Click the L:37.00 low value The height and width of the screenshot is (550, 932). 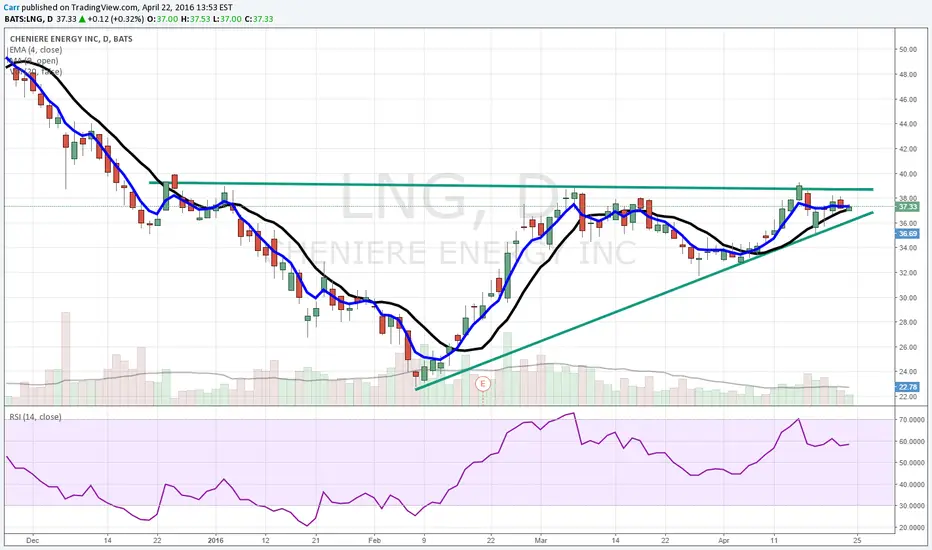228,19
